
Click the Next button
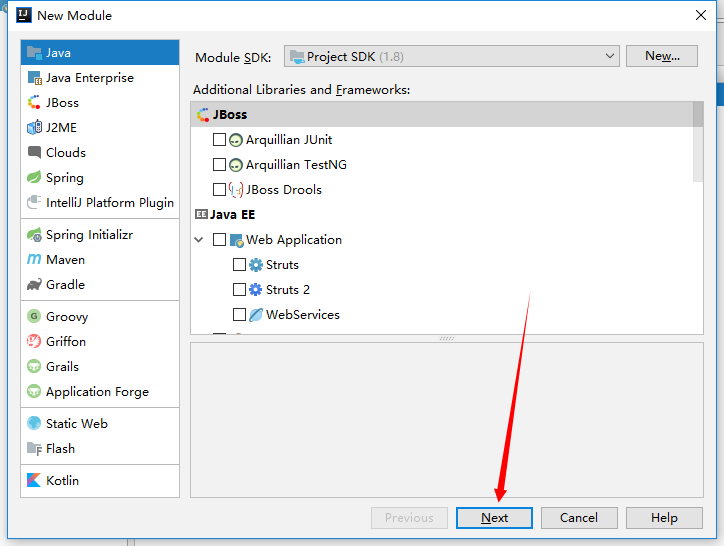tap(494, 518)
